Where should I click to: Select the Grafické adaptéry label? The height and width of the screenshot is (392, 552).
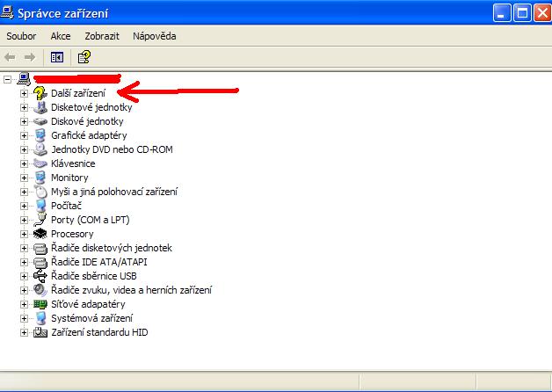[x=89, y=135]
